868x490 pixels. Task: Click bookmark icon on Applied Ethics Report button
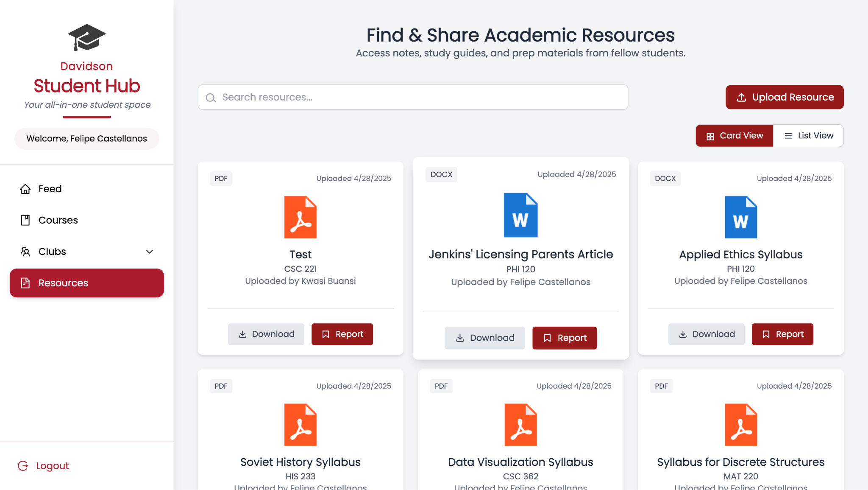766,334
